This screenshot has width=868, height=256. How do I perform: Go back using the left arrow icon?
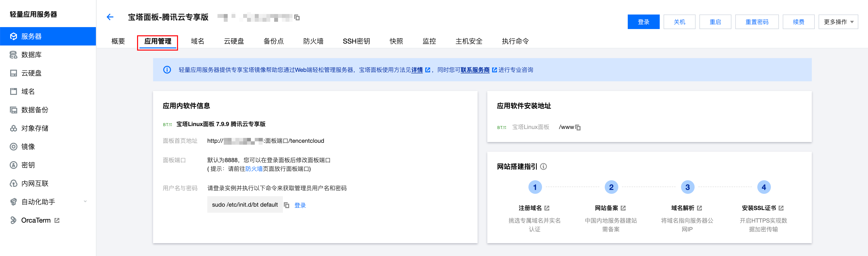110,17
